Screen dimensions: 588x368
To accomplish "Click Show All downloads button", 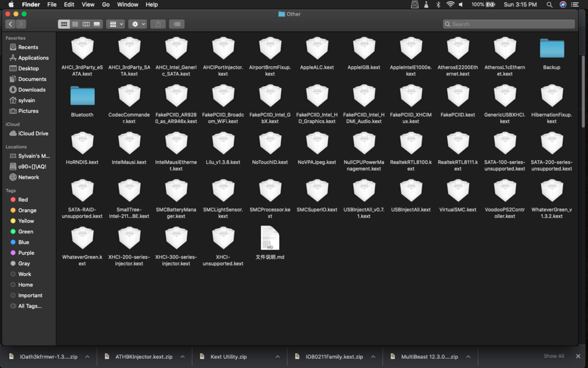I will tap(554, 356).
